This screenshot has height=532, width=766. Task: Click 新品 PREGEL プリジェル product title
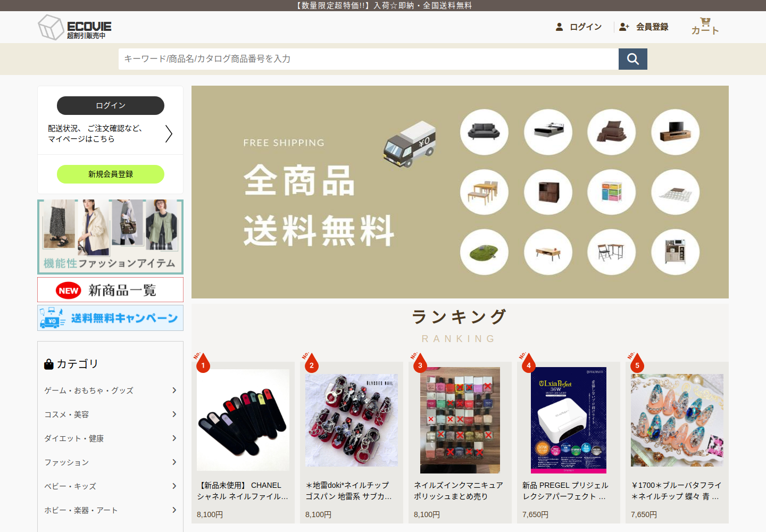[x=565, y=491]
